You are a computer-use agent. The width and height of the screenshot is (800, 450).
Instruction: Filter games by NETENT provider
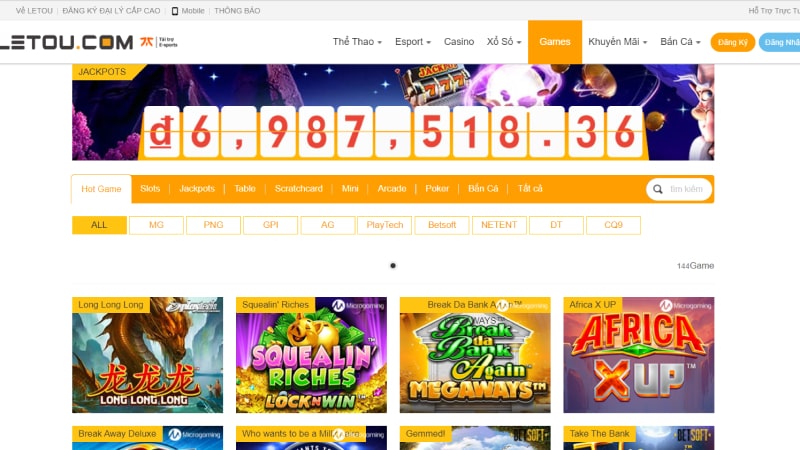pyautogui.click(x=499, y=225)
